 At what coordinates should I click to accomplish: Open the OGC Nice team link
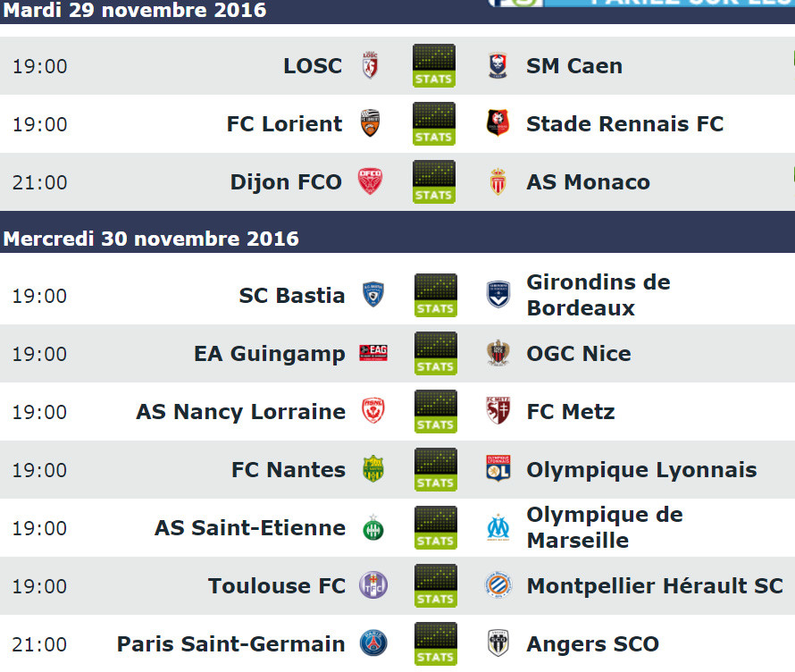tap(579, 354)
